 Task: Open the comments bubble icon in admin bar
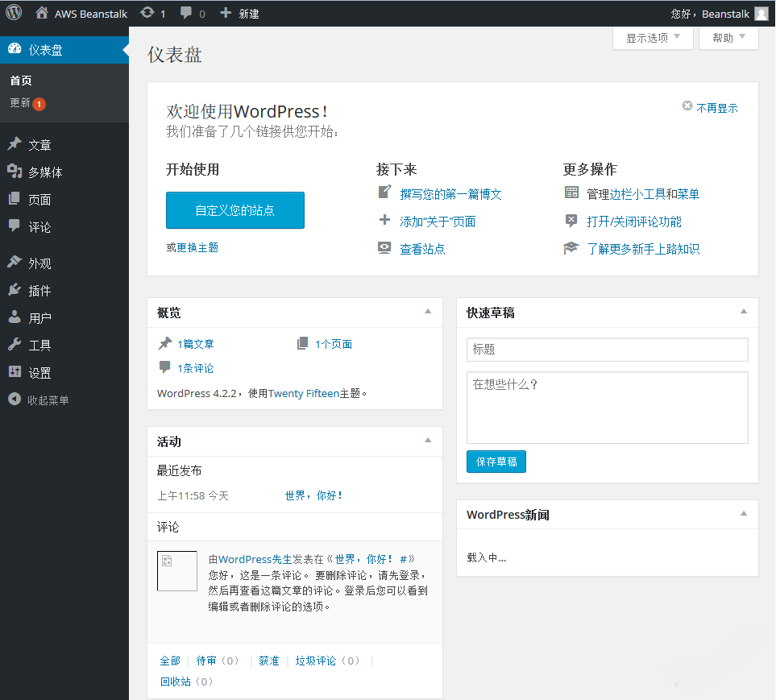[186, 13]
